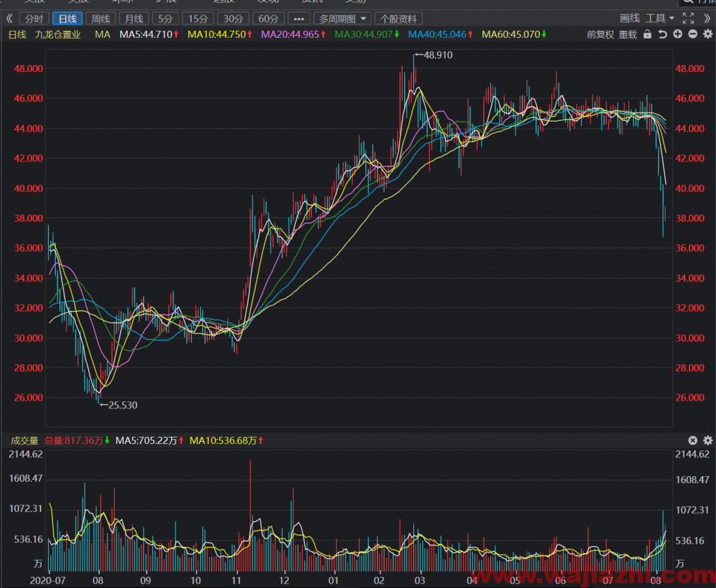Click the 成交量 volume indicator label
The width and height of the screenshot is (716, 588).
(24, 441)
